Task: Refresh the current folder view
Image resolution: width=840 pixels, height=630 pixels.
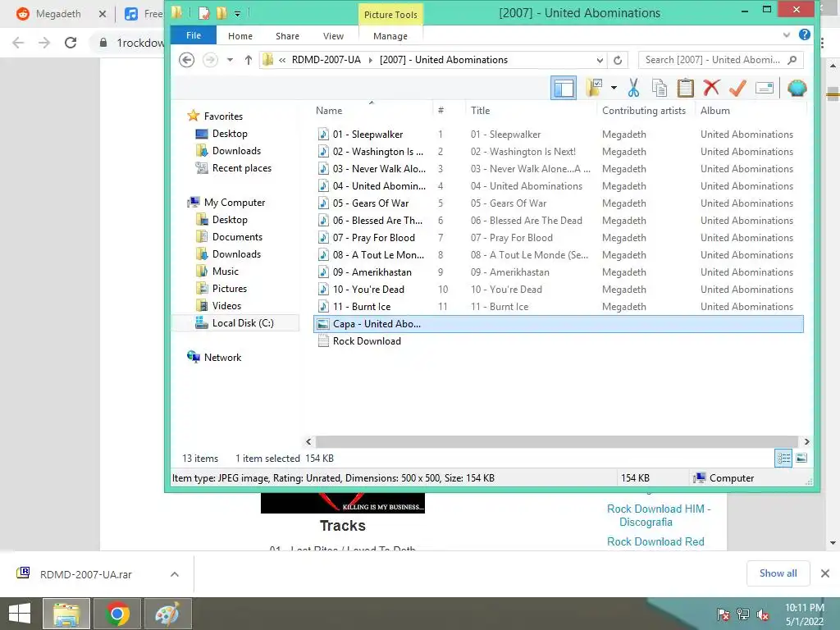Action: click(618, 60)
